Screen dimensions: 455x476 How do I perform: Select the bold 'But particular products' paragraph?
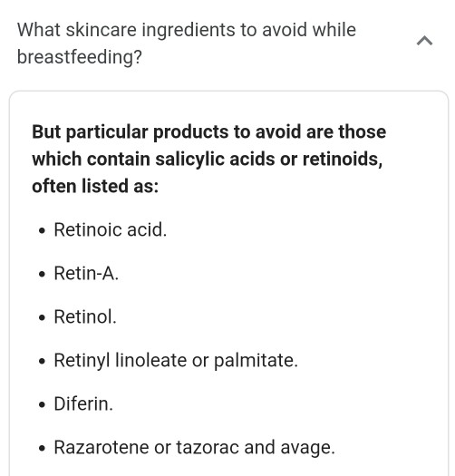pyautogui.click(x=209, y=159)
